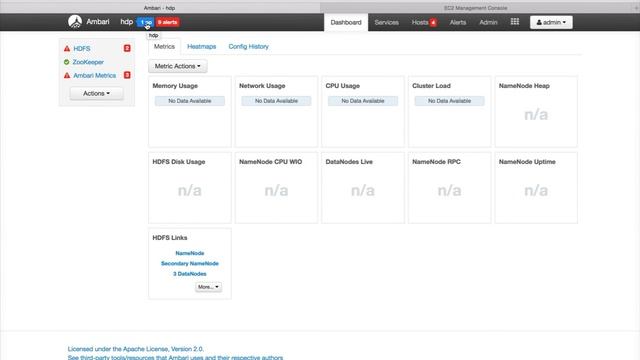Viewport: 640px width, 360px height.
Task: Open the blue background operations badge
Action: pos(145,22)
